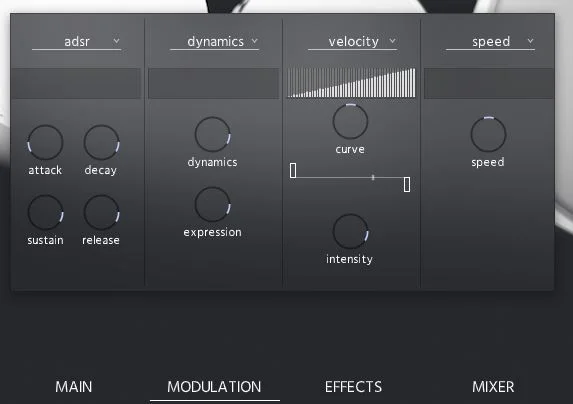Click the intensity knob
This screenshot has width=573, height=404.
point(350,232)
